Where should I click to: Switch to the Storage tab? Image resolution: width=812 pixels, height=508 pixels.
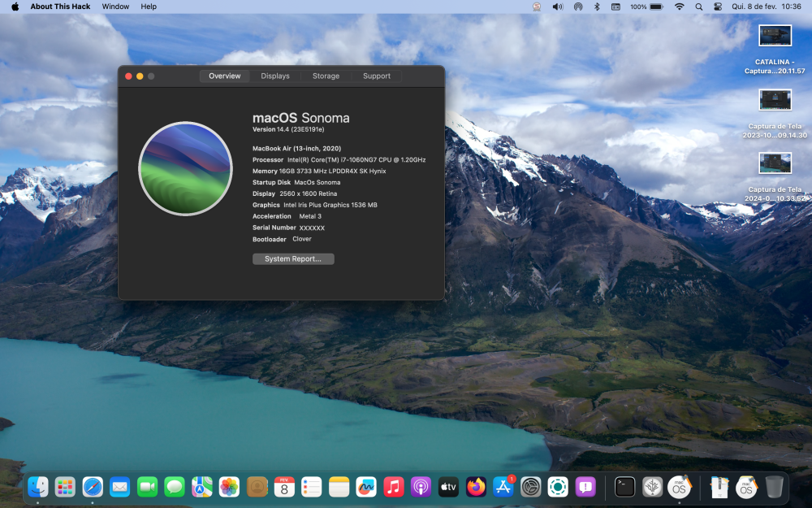tap(326, 76)
